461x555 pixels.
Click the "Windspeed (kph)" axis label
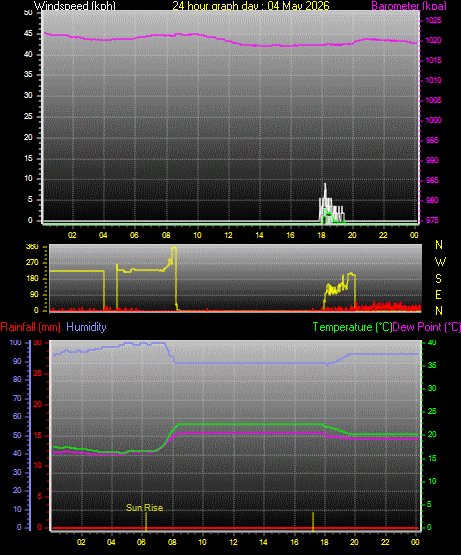[x=75, y=6]
